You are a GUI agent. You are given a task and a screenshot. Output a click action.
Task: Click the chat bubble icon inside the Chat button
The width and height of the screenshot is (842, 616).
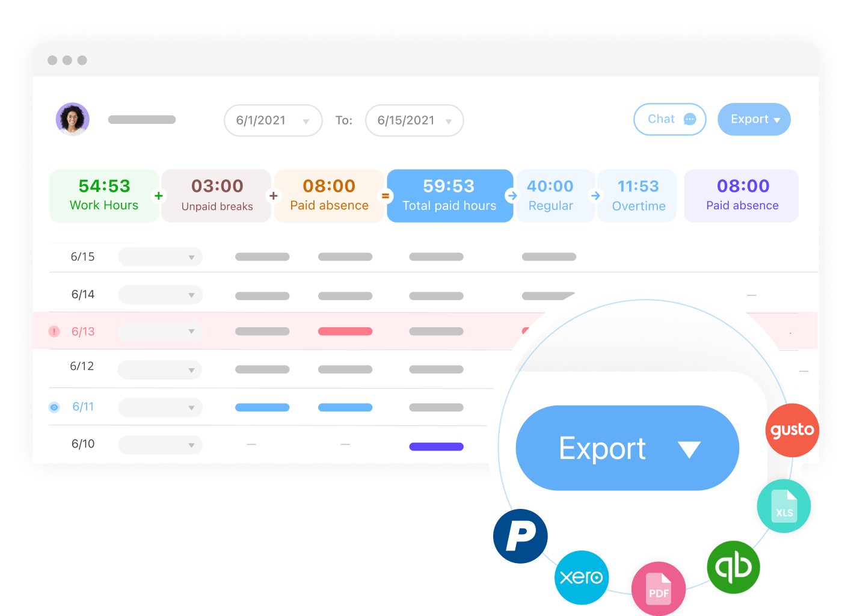tap(690, 119)
